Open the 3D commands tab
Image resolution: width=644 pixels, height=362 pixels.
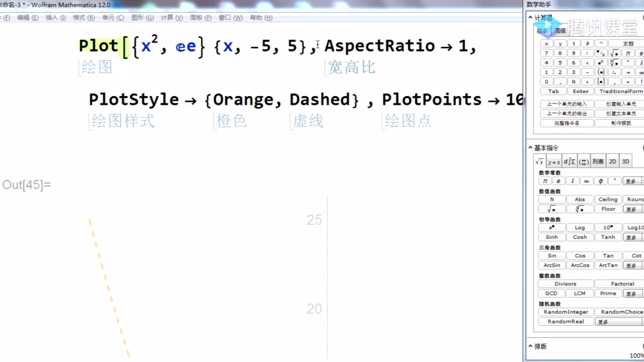626,161
